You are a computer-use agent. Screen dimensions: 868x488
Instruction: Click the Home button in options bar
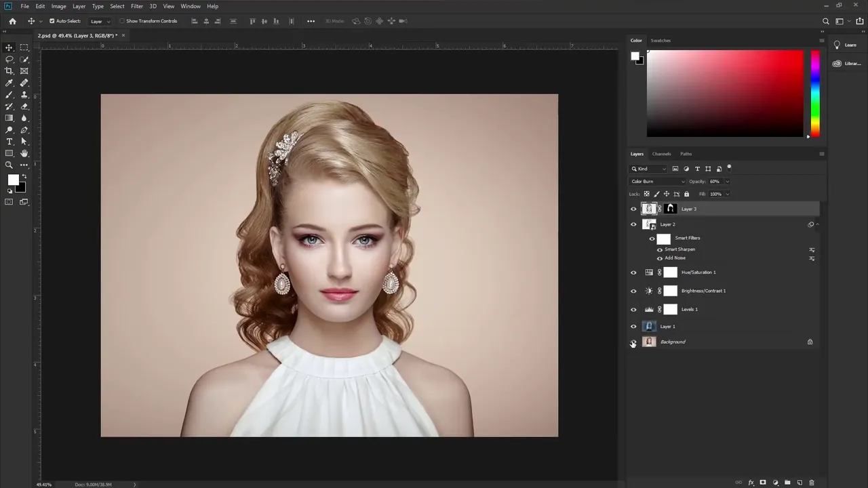tap(12, 21)
